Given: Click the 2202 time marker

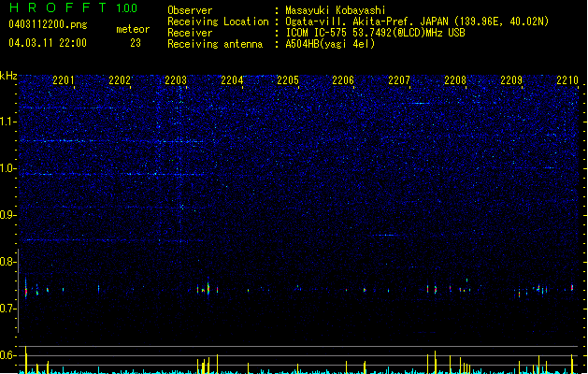Looking at the screenshot, I should pyautogui.click(x=120, y=80).
